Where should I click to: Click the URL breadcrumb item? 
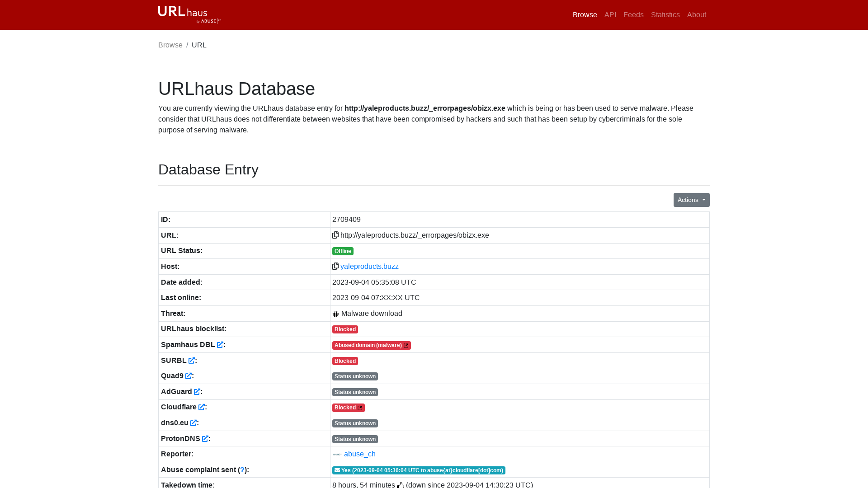(x=199, y=45)
